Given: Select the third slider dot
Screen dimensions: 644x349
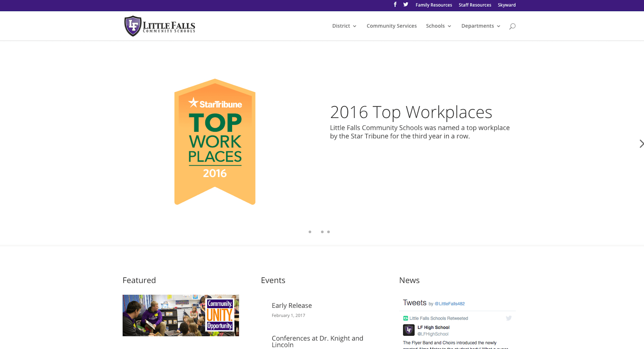Looking at the screenshot, I should click(x=328, y=232).
